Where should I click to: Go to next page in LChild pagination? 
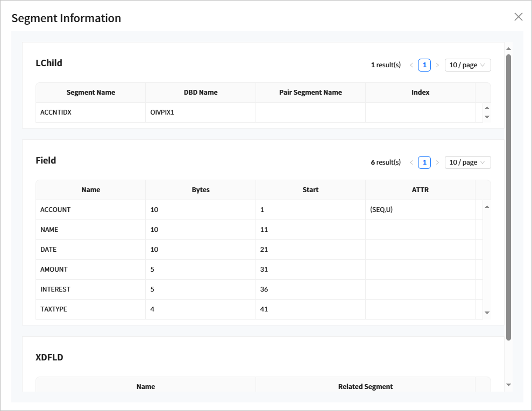point(437,65)
